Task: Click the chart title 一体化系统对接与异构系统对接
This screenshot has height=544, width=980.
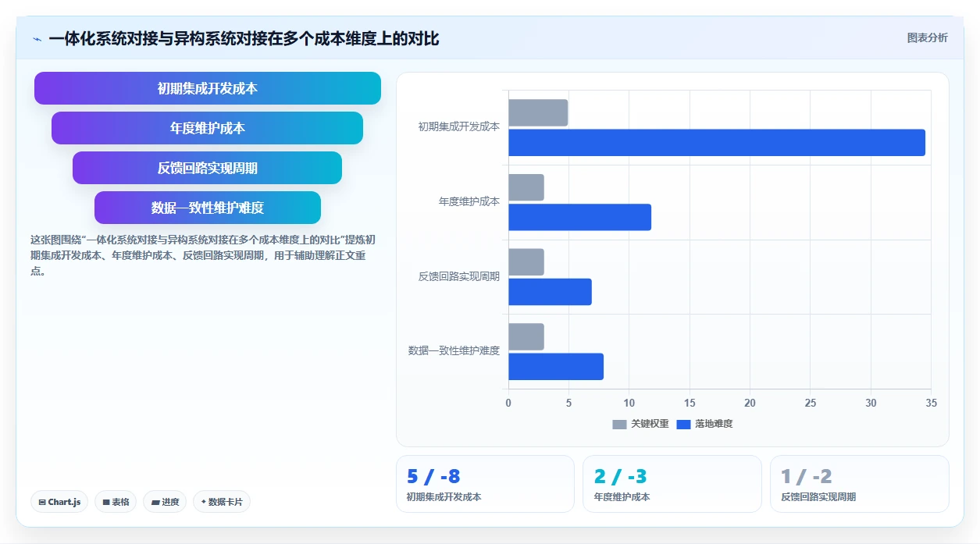Action: [x=244, y=38]
